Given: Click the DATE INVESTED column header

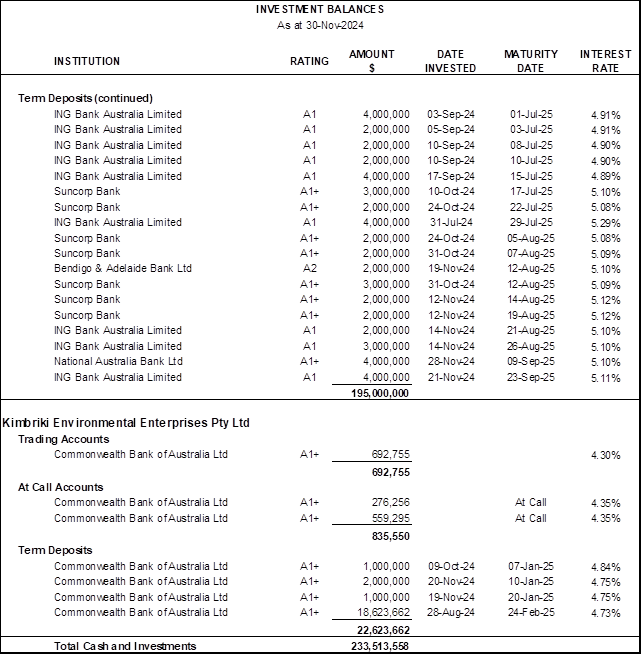Looking at the screenshot, I should [450, 61].
